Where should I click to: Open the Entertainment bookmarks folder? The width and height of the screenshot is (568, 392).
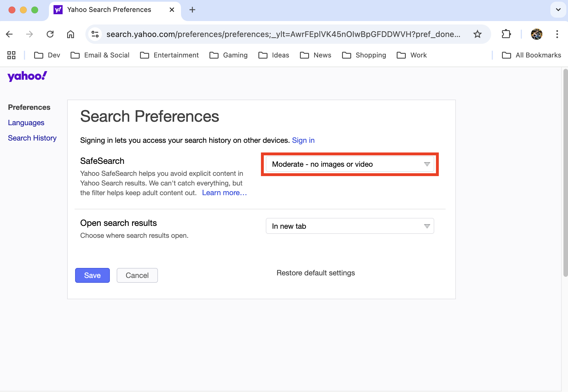170,55
